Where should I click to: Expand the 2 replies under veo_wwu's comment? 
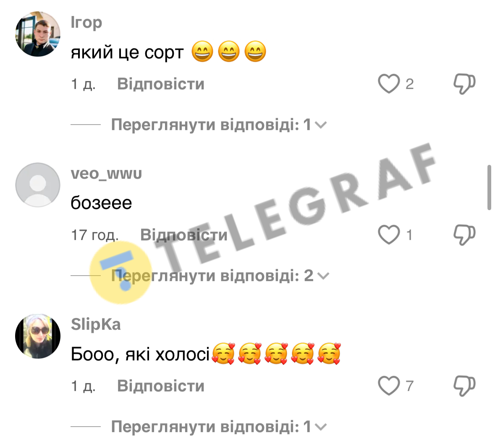click(x=220, y=276)
